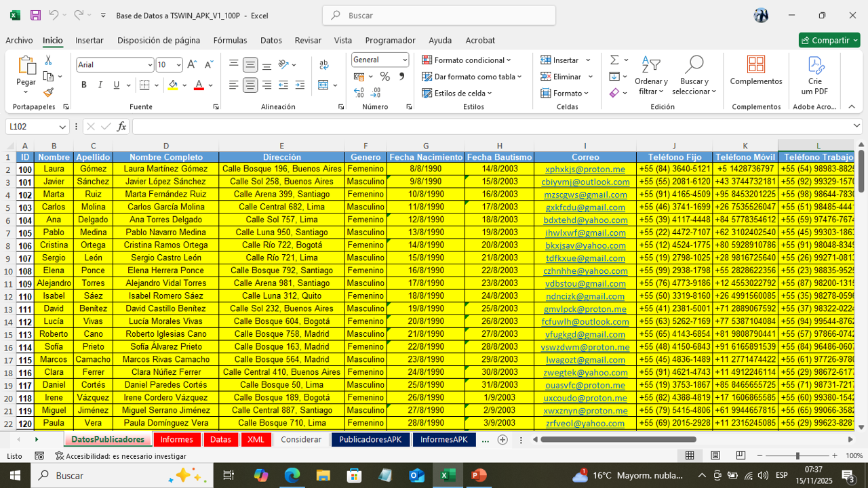868x488 pixels.
Task: Open the Insertar ribbon tab
Action: coord(90,41)
